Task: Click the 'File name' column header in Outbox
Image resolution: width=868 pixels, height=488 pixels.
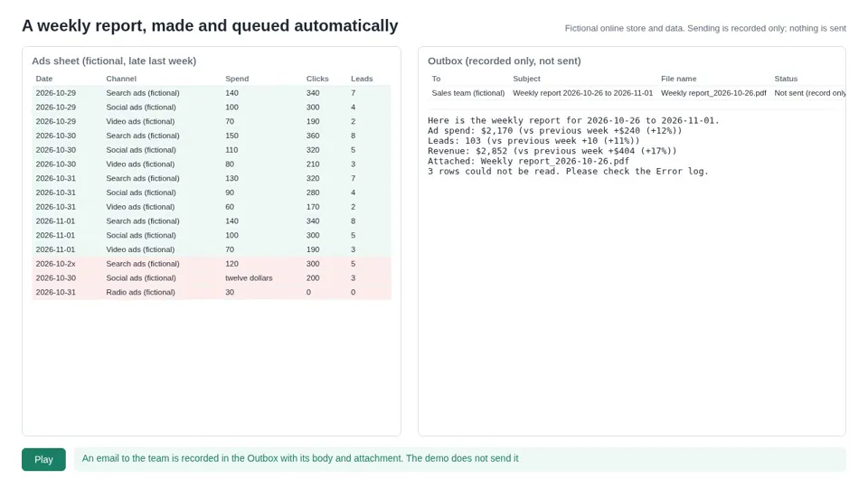Action: [679, 79]
